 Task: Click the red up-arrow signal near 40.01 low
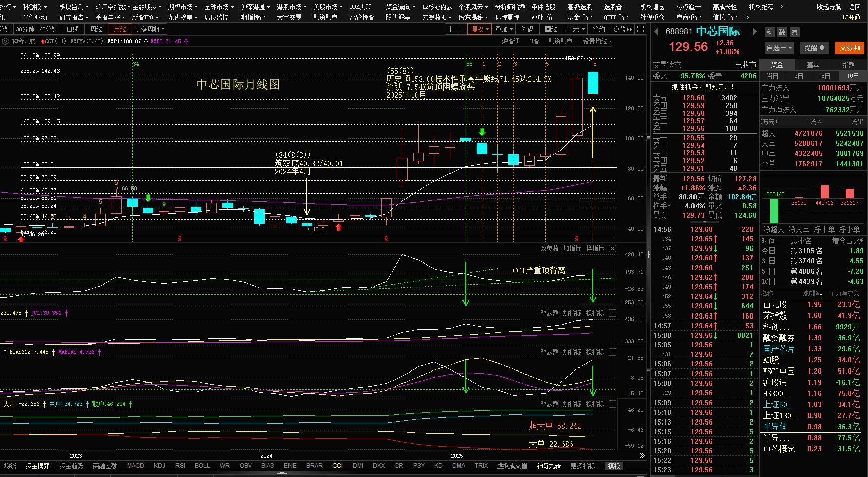(x=339, y=227)
